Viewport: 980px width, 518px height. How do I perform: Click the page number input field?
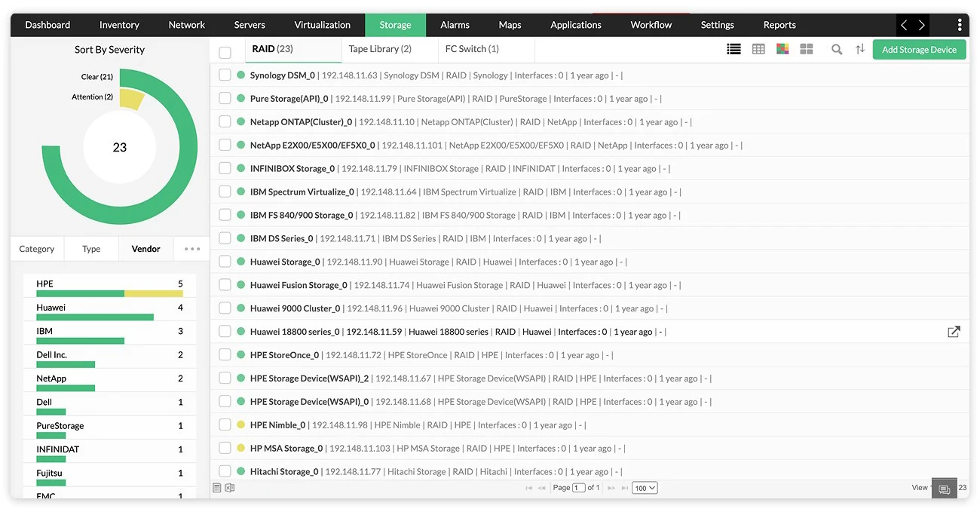coord(578,488)
